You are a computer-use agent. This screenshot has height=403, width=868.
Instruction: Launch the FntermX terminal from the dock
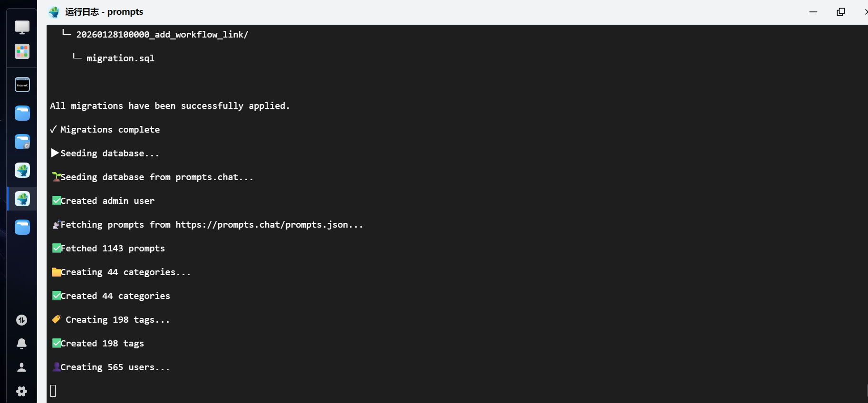[22, 85]
